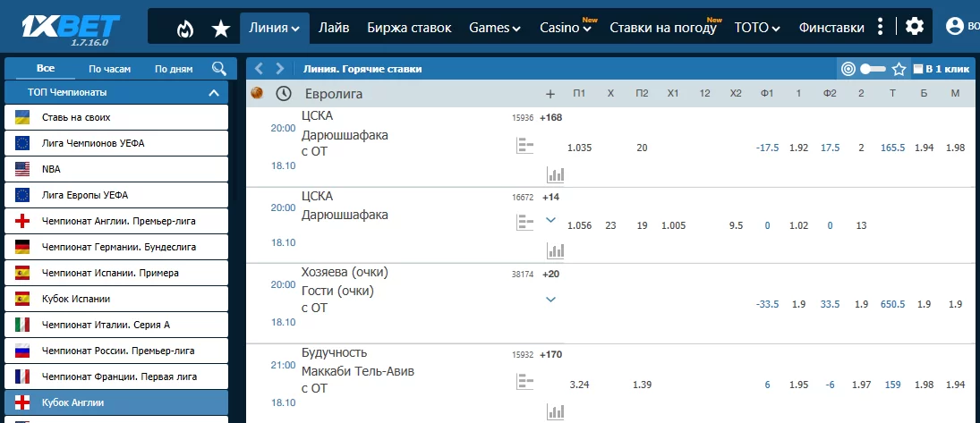Bet on odds 3.24 for Будучность win

(x=579, y=385)
